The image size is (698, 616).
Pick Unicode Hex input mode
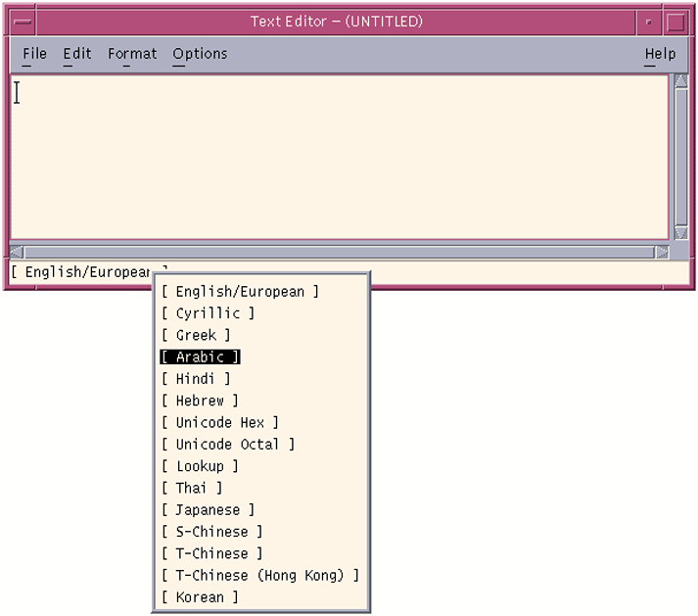pyautogui.click(x=220, y=422)
